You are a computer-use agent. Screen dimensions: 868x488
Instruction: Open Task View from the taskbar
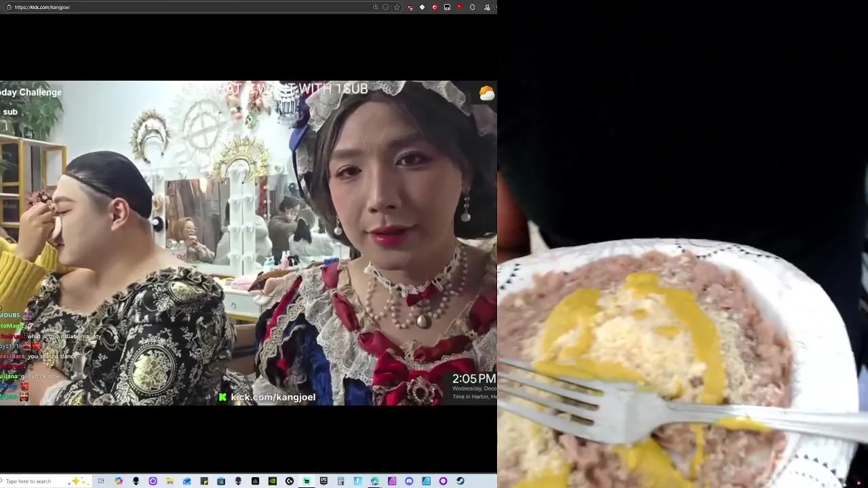click(x=101, y=481)
